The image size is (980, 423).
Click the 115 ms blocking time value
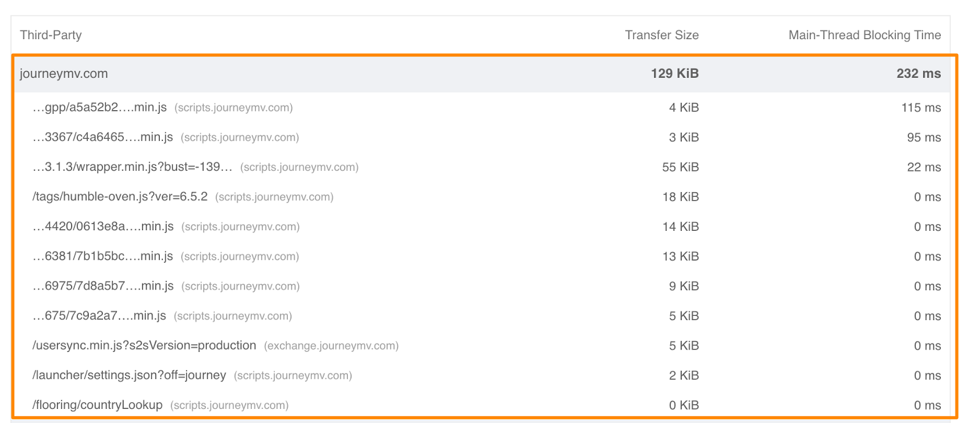(x=921, y=108)
